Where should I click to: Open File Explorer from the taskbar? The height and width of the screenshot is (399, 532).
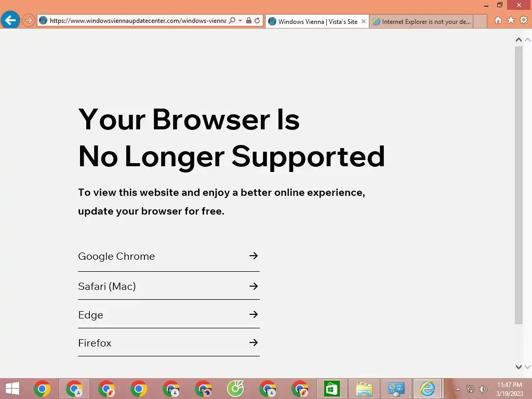click(364, 389)
